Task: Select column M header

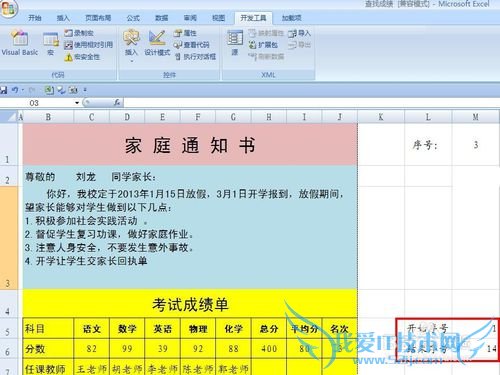Action: [476, 117]
